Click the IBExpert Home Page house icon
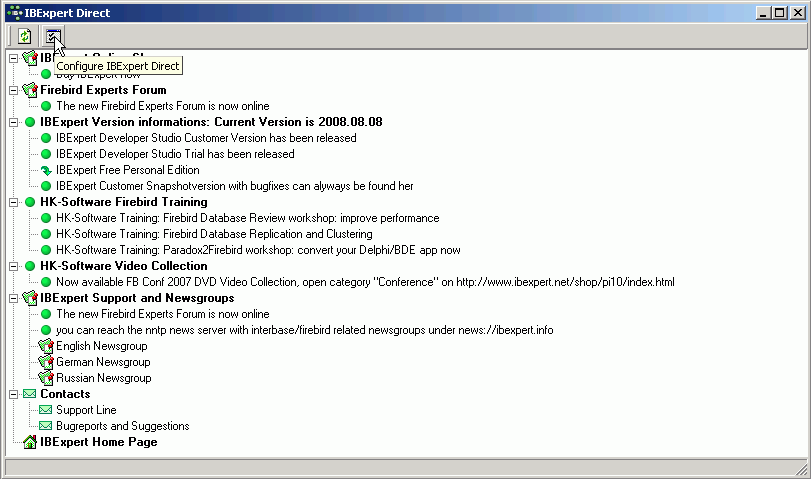Viewport: 811px width, 479px height. [x=30, y=442]
